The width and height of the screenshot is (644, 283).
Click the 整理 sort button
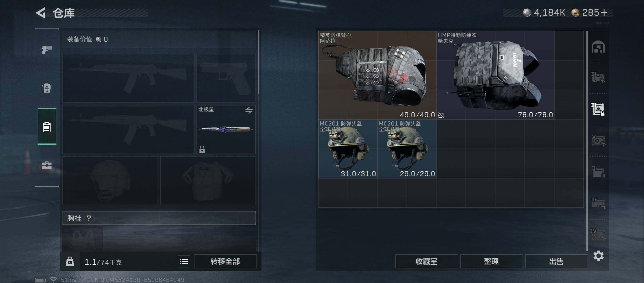[491, 262]
